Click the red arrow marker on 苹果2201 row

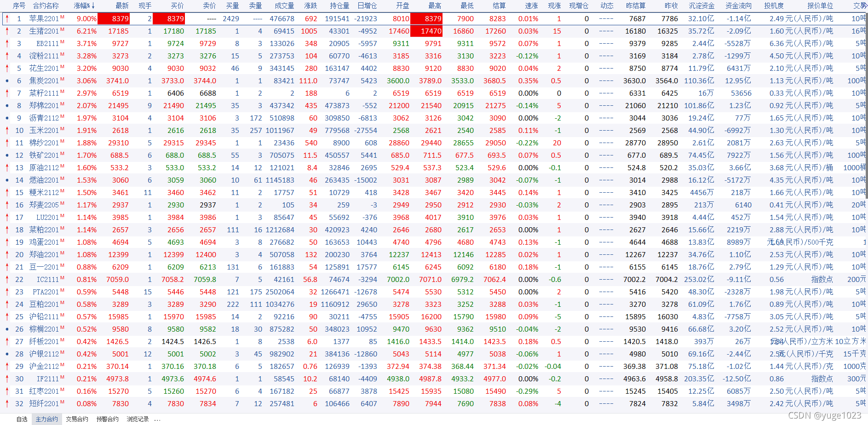click(x=7, y=19)
